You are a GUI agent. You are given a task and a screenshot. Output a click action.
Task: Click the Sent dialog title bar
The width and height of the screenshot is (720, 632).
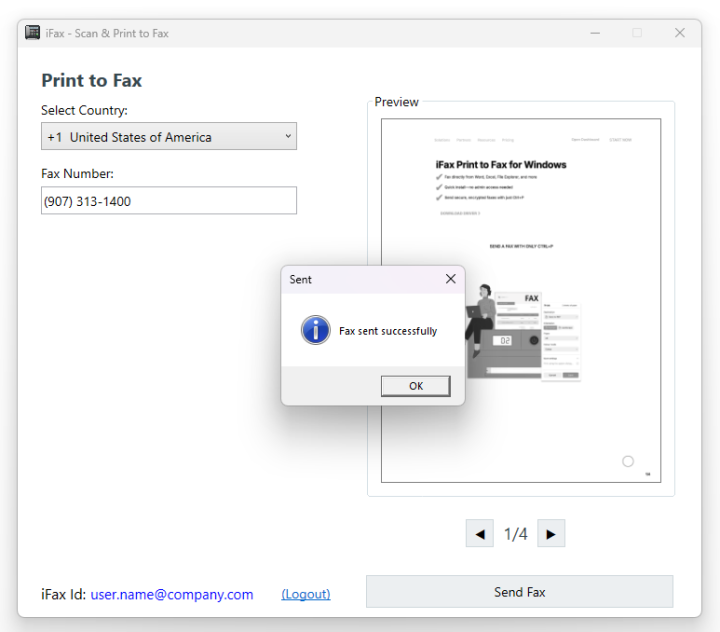tap(360, 279)
